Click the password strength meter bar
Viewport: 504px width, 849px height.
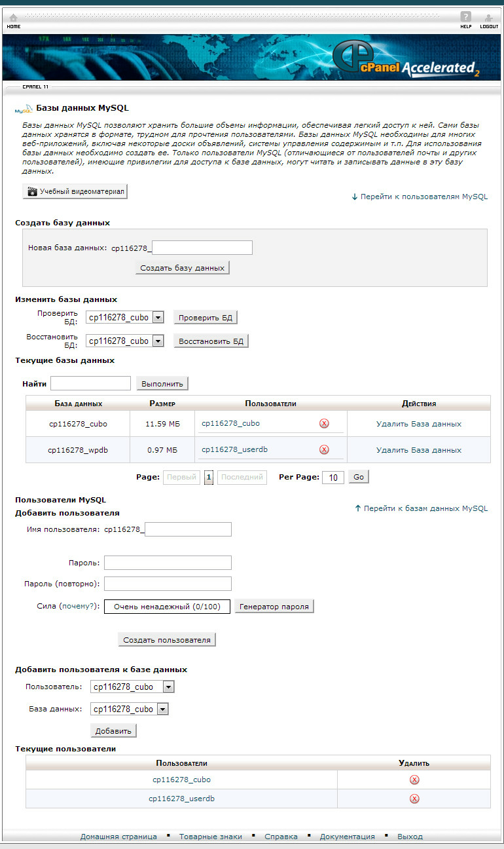point(167,607)
